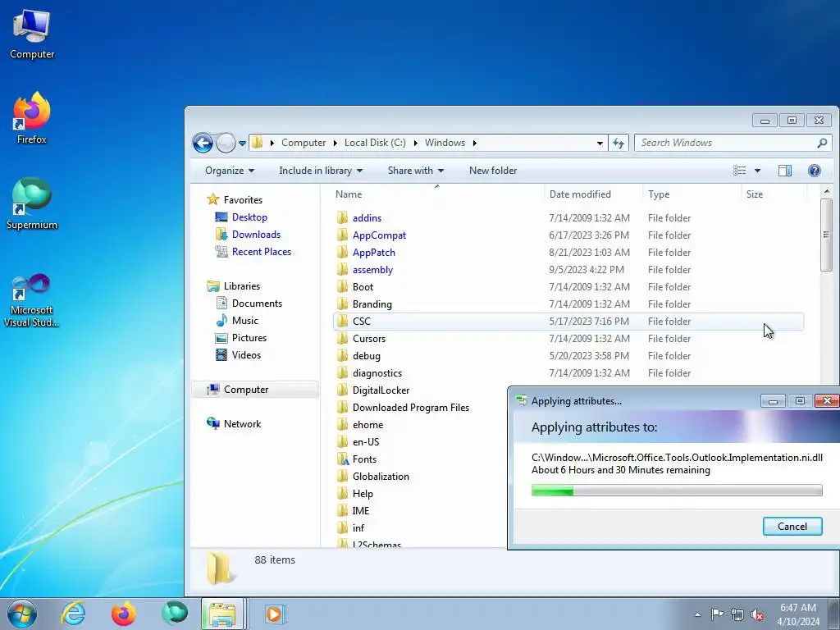Expand arrow after Computer in breadcrumb
The height and width of the screenshot is (630, 840).
[x=336, y=143]
